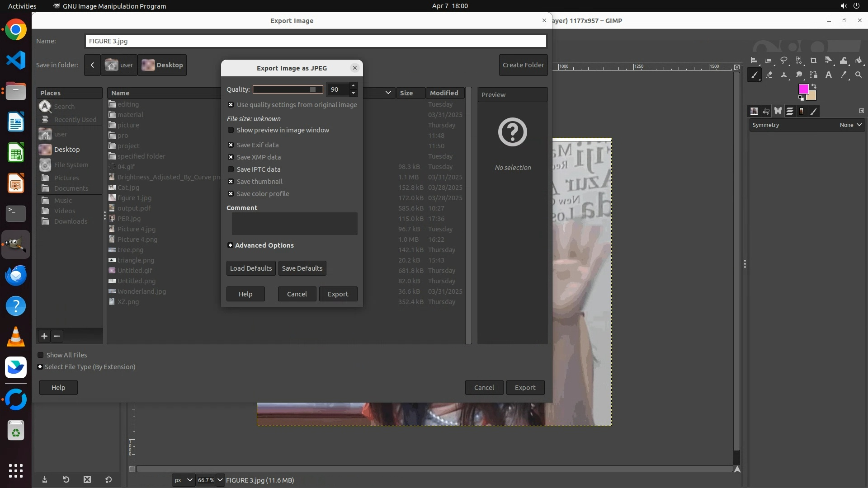868x488 pixels.
Task: Select the Color Picker eyedropper tool
Action: (x=844, y=75)
